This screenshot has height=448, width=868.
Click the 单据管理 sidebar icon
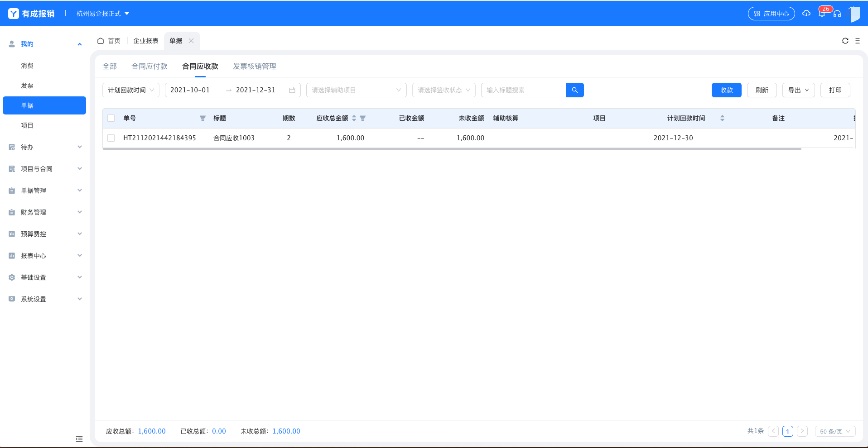pos(12,191)
